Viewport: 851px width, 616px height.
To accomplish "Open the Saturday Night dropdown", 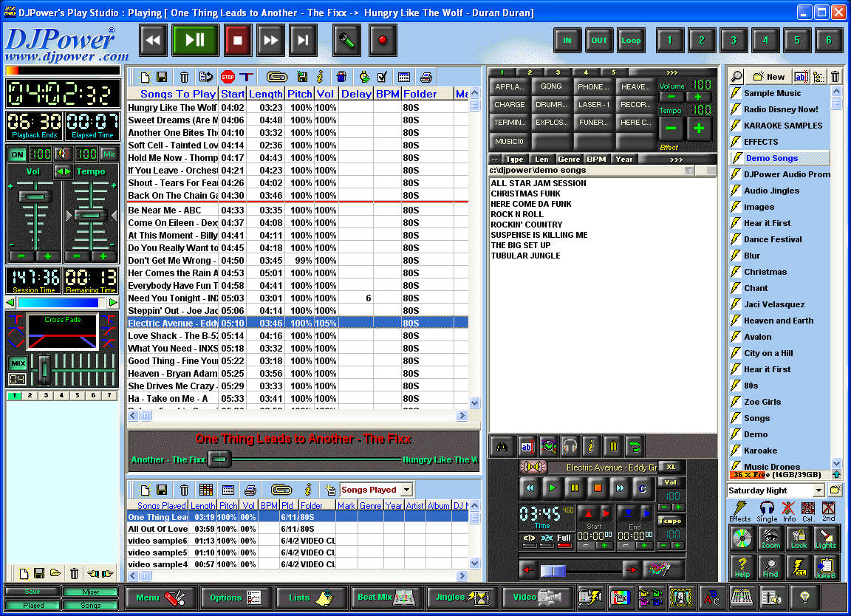I will pos(819,490).
